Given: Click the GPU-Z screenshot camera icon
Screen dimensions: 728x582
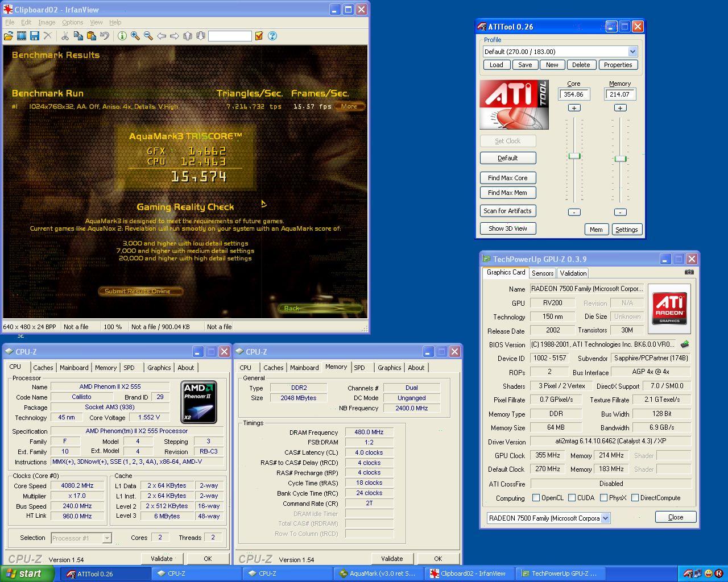Looking at the screenshot, I should tap(689, 272).
